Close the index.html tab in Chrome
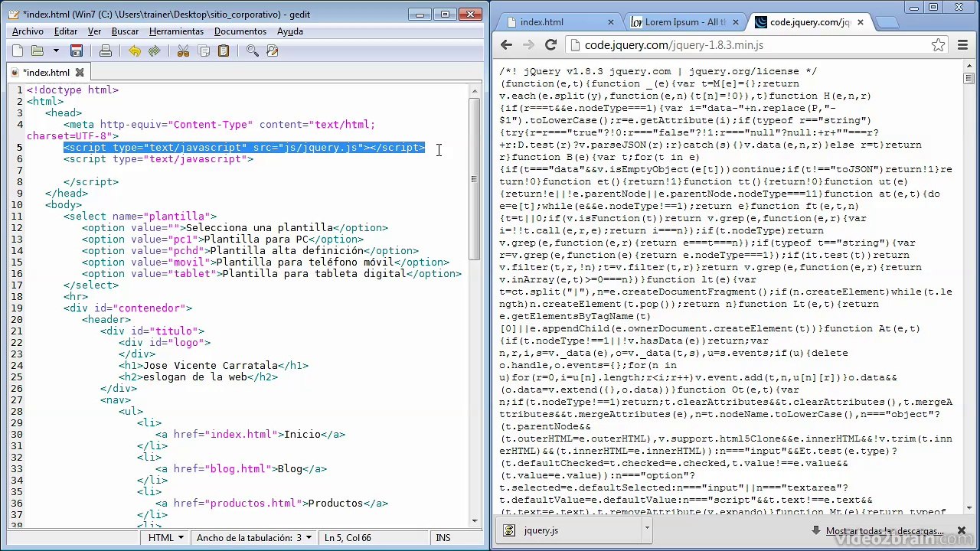The image size is (980, 551). click(611, 22)
